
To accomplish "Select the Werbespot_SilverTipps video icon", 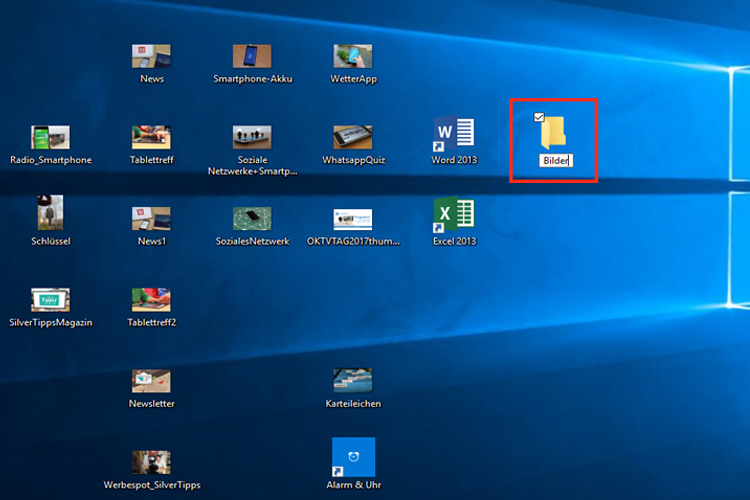I will [x=151, y=462].
